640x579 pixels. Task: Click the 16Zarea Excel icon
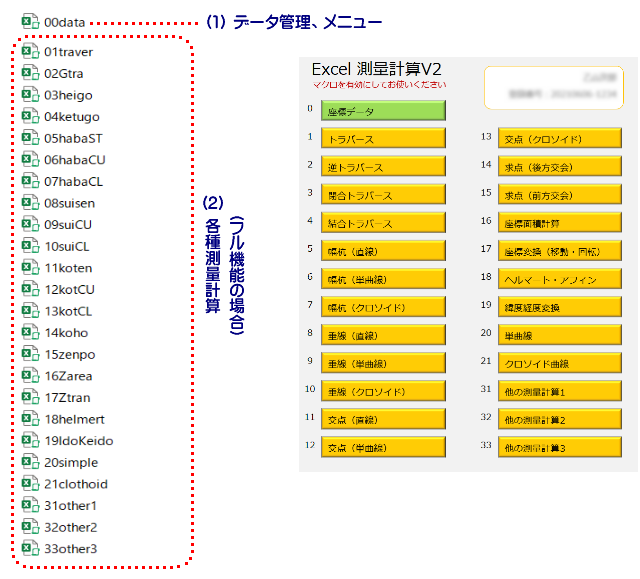pyautogui.click(x=30, y=376)
